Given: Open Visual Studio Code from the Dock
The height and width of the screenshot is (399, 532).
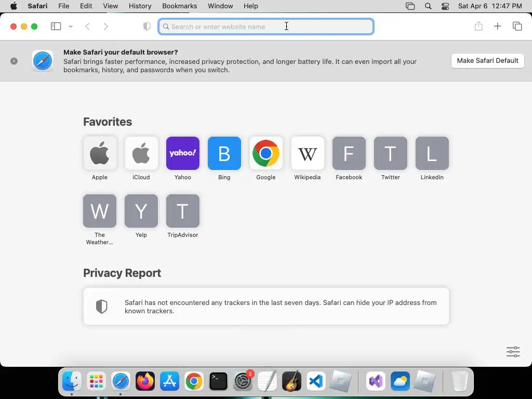Looking at the screenshot, I should [x=316, y=381].
